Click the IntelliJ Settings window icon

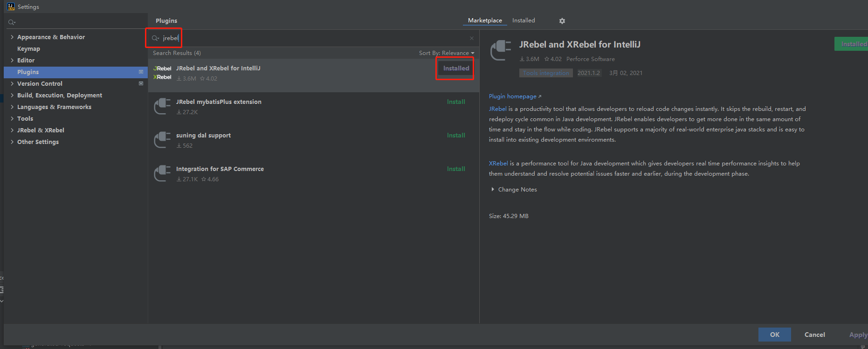(11, 7)
